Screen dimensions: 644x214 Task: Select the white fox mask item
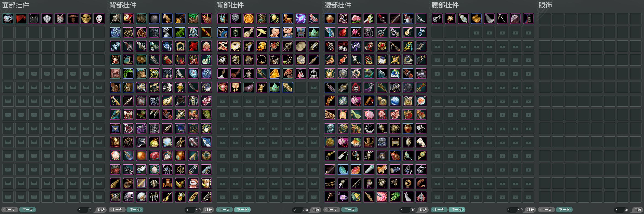(60, 19)
